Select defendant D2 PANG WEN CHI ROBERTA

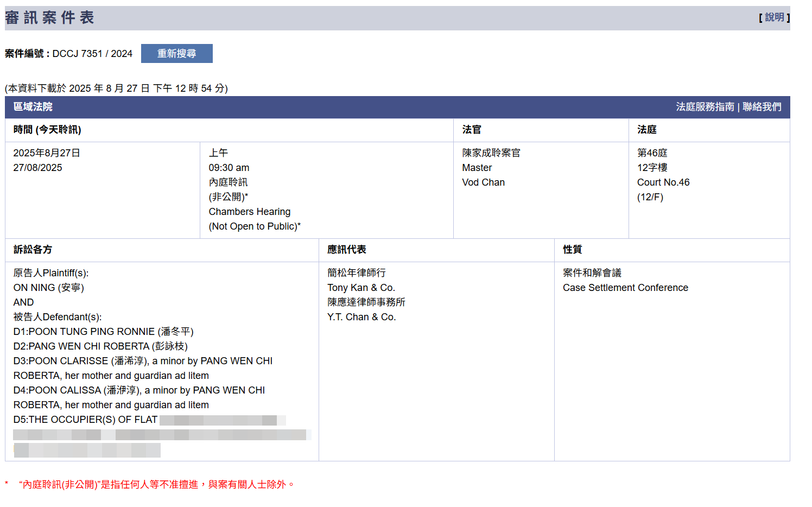click(x=99, y=346)
